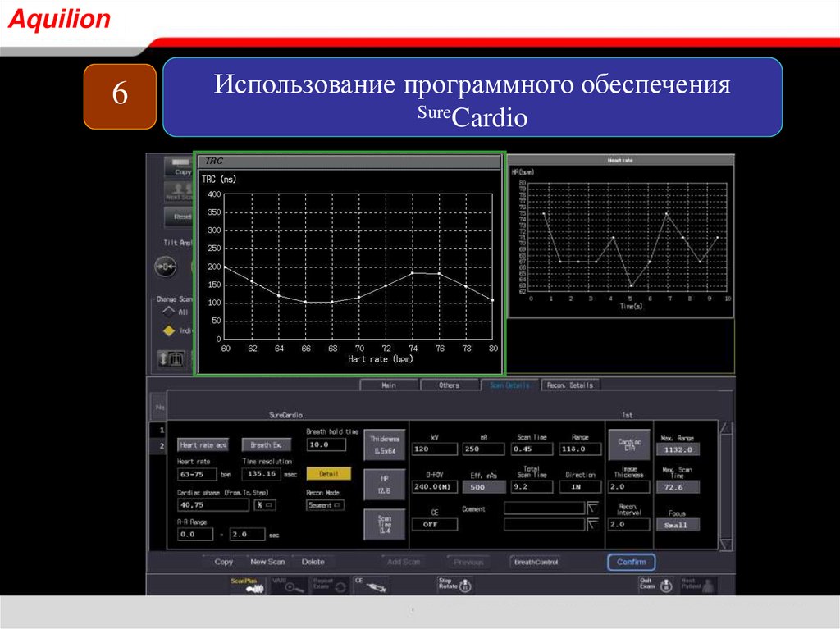Click the Delete button
The image size is (840, 629).
[313, 562]
